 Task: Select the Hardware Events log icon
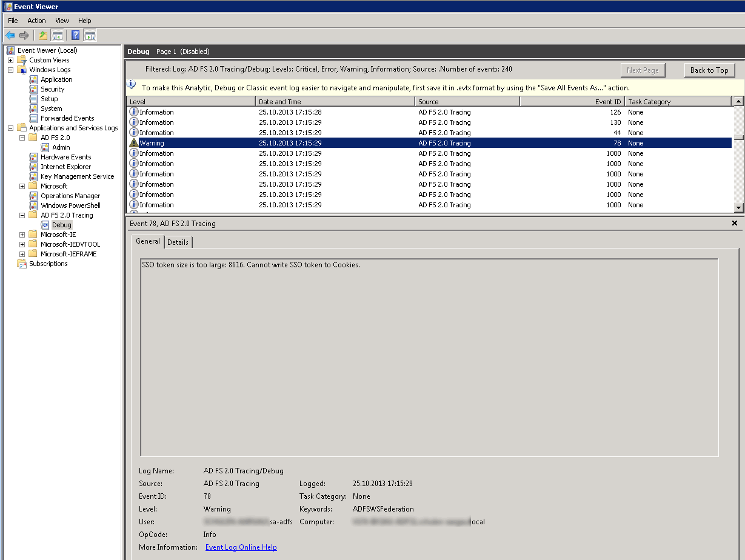[x=34, y=157]
